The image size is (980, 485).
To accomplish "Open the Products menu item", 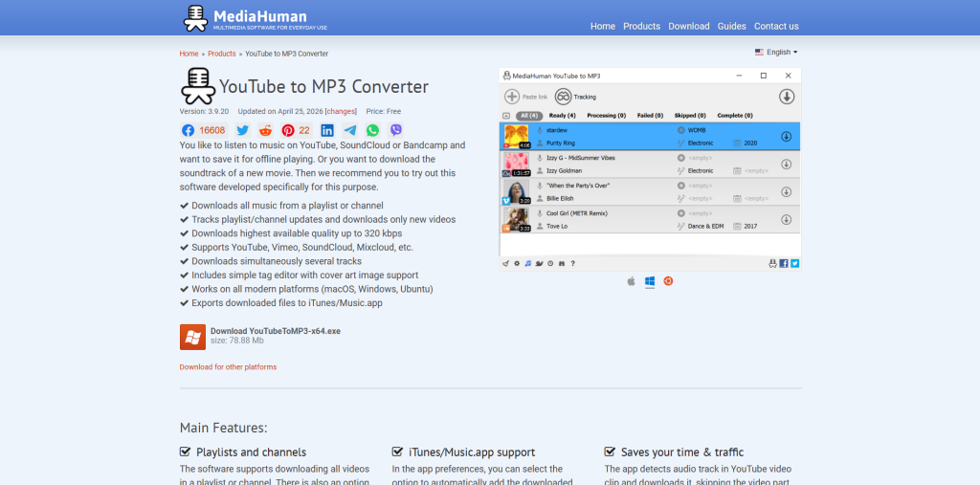I will pos(642,26).
